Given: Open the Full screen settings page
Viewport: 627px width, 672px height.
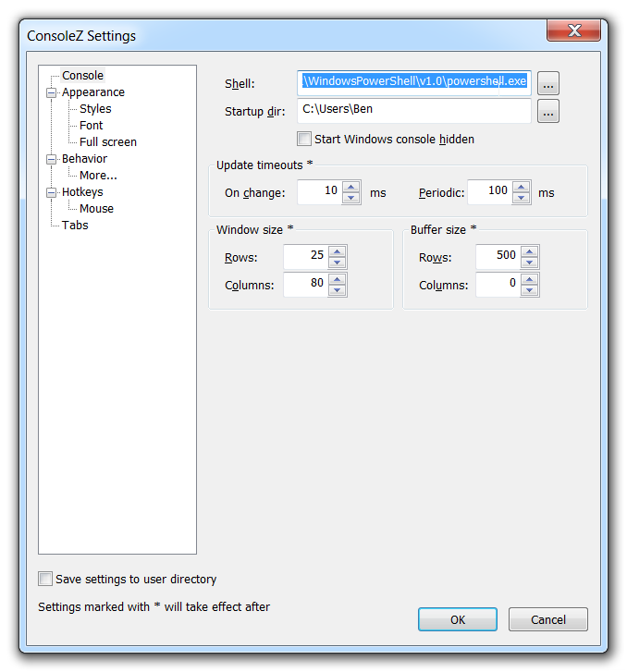Looking at the screenshot, I should point(108,141).
